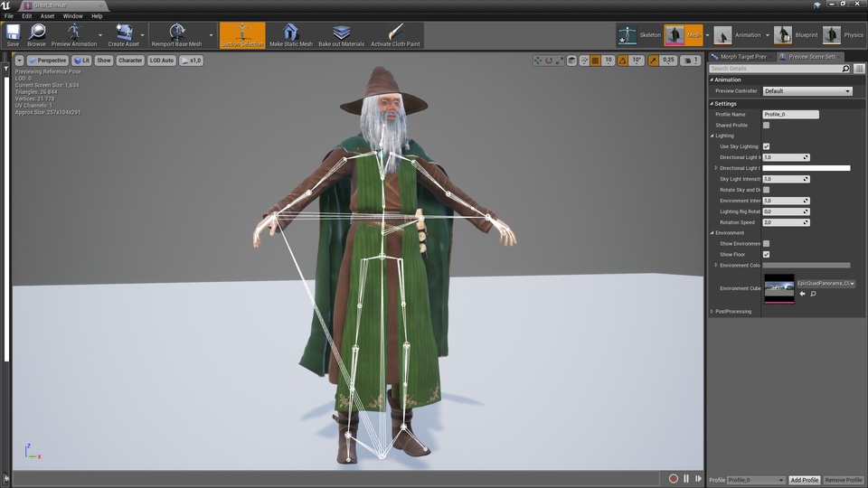Expand the PostProcessing section
The height and width of the screenshot is (488, 868).
point(712,311)
